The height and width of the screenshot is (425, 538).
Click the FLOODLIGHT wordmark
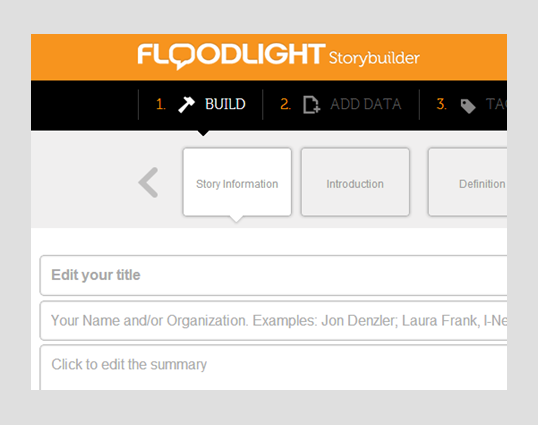pyautogui.click(x=231, y=55)
